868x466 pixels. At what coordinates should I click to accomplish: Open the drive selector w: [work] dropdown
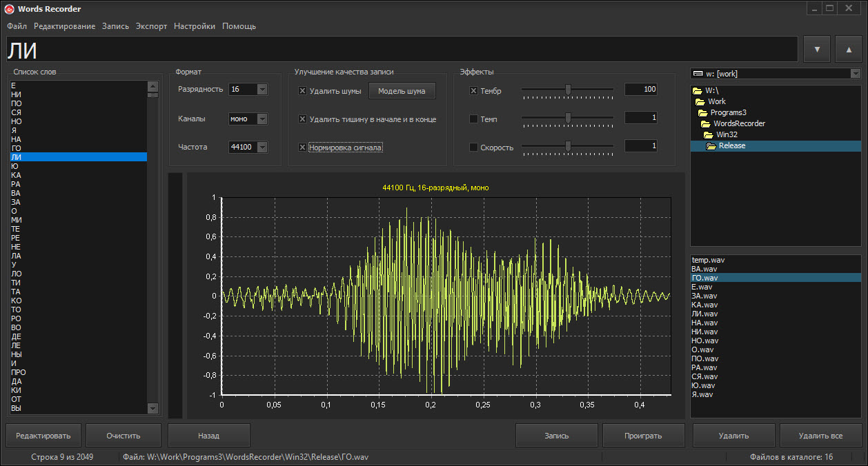(x=856, y=74)
